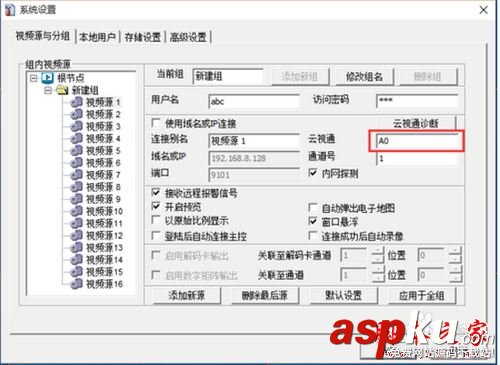Open the 高级设置 tab
Screen dimensions: 500x365
[x=188, y=37]
